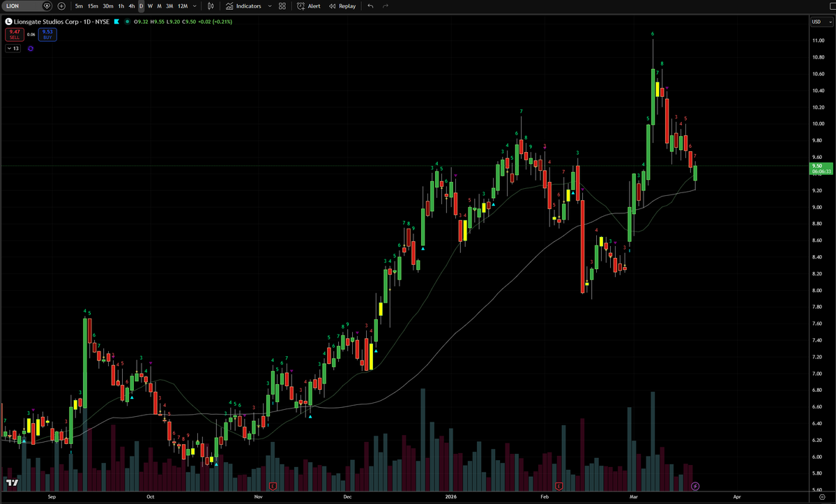The width and height of the screenshot is (836, 504).
Task: Click the H9.55 high value
Action: [158, 22]
